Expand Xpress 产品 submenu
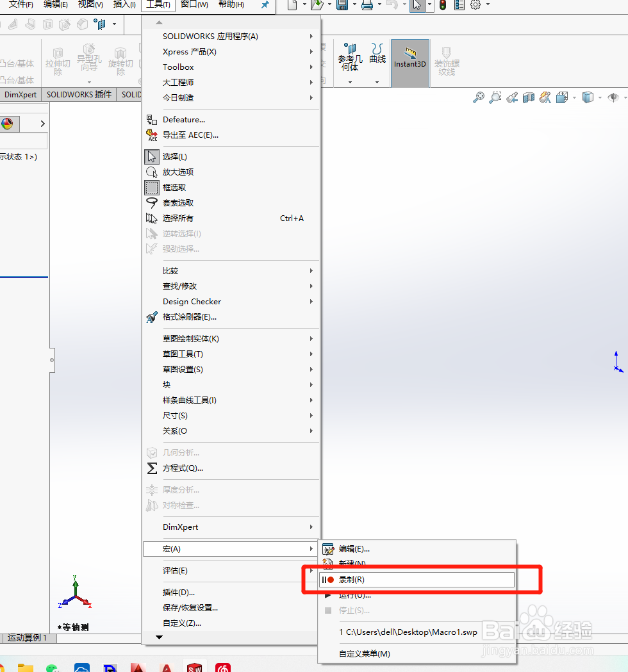628x672 pixels. [231, 52]
